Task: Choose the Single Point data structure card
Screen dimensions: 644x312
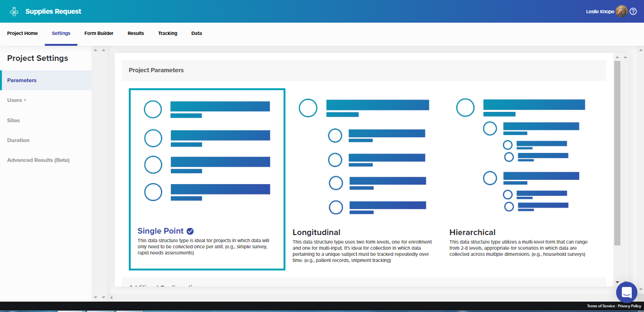Action: pos(207,179)
